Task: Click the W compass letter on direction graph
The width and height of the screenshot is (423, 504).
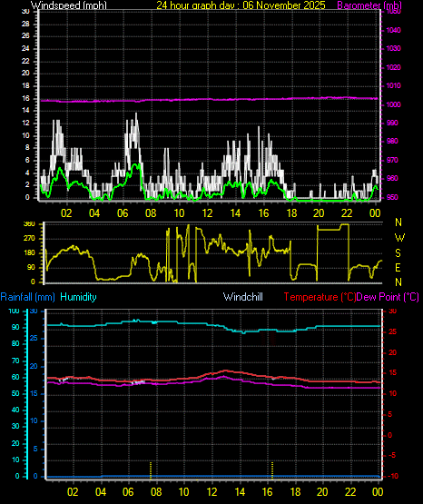Action: tap(399, 238)
